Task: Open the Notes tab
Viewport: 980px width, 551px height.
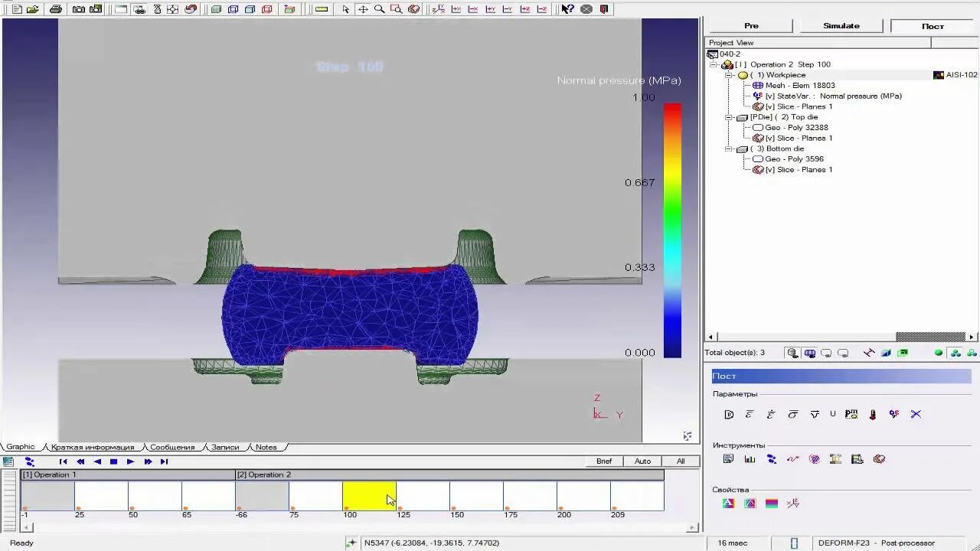Action: click(266, 447)
